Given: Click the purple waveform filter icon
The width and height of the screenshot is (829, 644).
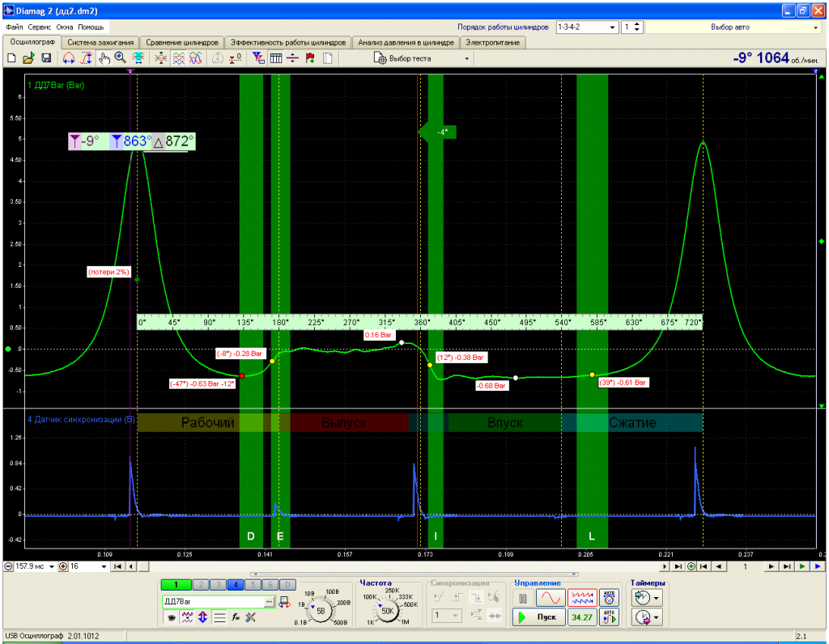Looking at the screenshot, I should pos(187,617).
